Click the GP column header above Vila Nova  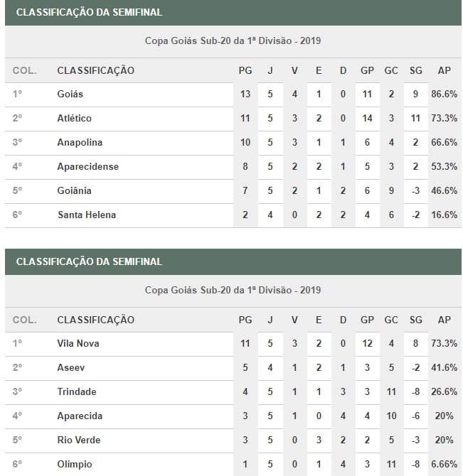pos(367,320)
